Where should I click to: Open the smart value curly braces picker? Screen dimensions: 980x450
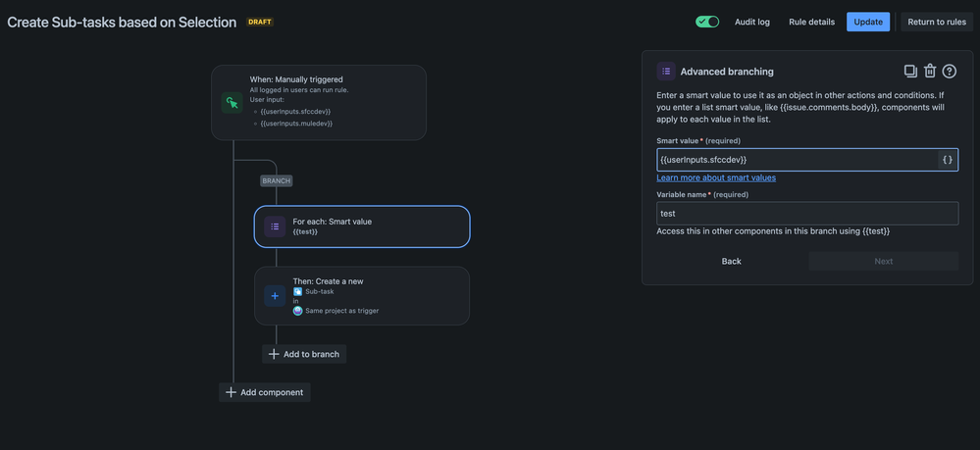click(947, 160)
